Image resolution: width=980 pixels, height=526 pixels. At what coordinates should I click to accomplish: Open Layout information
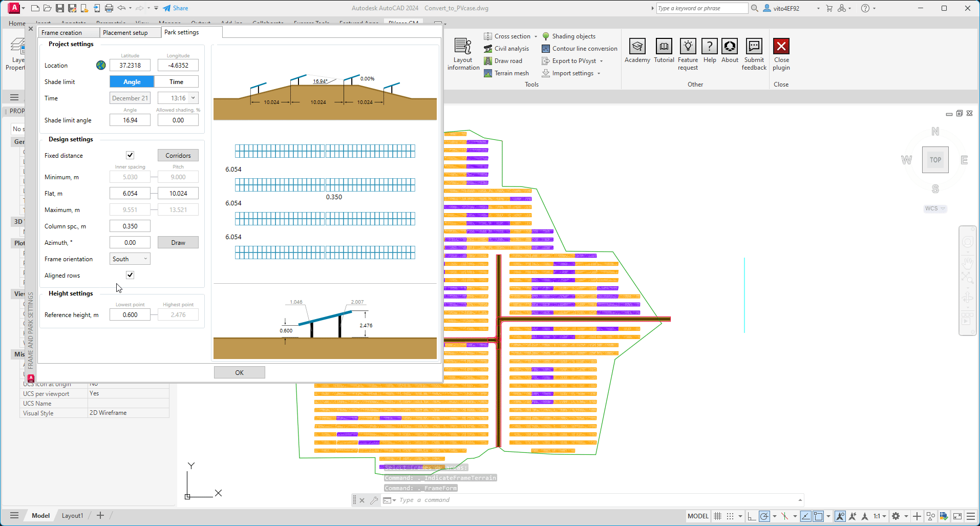(x=463, y=54)
